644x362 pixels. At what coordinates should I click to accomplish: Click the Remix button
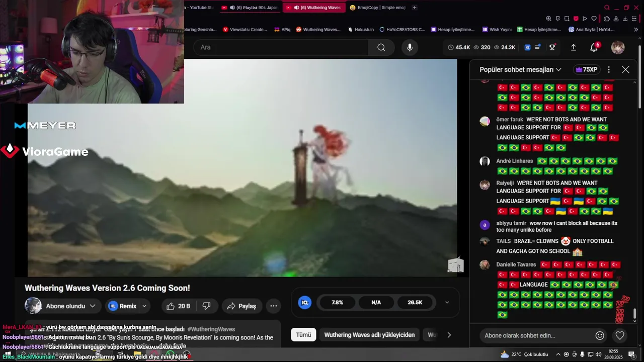pos(123,306)
